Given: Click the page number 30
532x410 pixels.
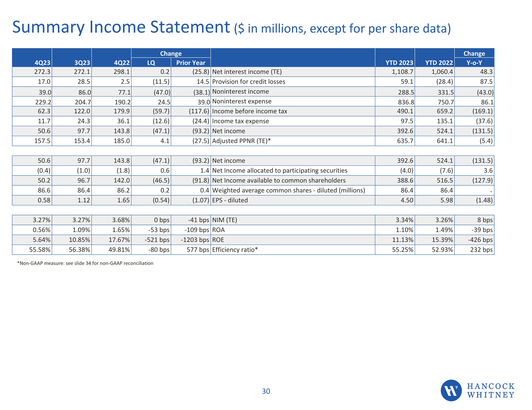Looking at the screenshot, I should (266, 391).
